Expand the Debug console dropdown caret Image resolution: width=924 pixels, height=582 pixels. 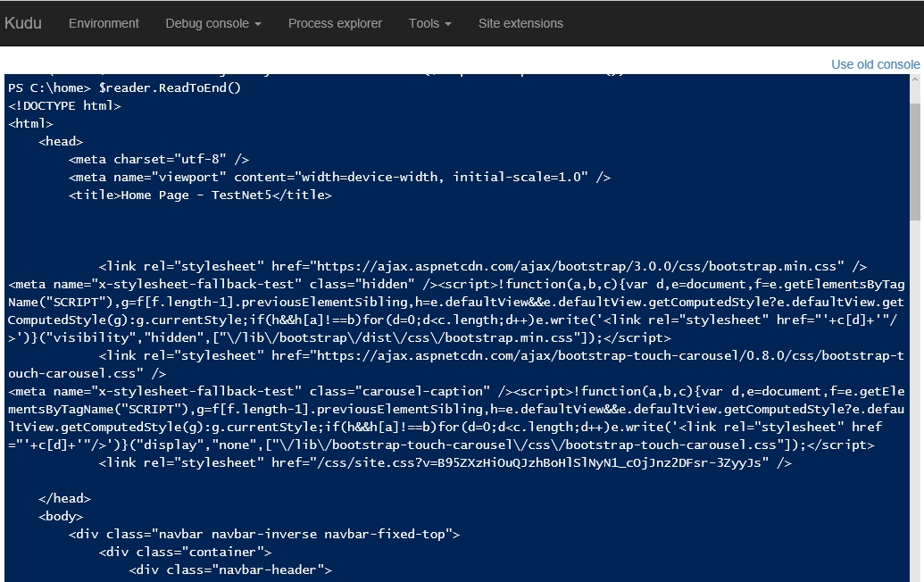257,24
